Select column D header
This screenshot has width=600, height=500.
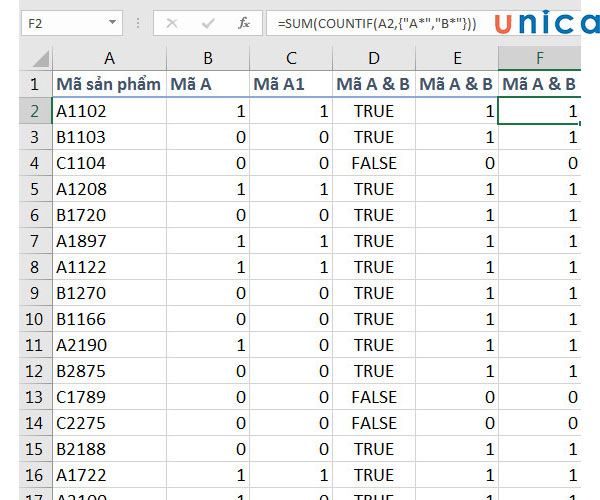(374, 58)
